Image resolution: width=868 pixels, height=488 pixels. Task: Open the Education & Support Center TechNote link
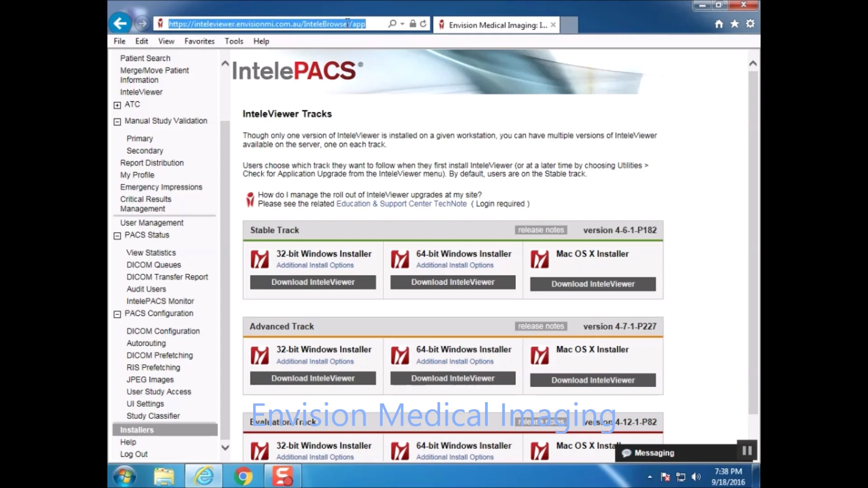401,204
